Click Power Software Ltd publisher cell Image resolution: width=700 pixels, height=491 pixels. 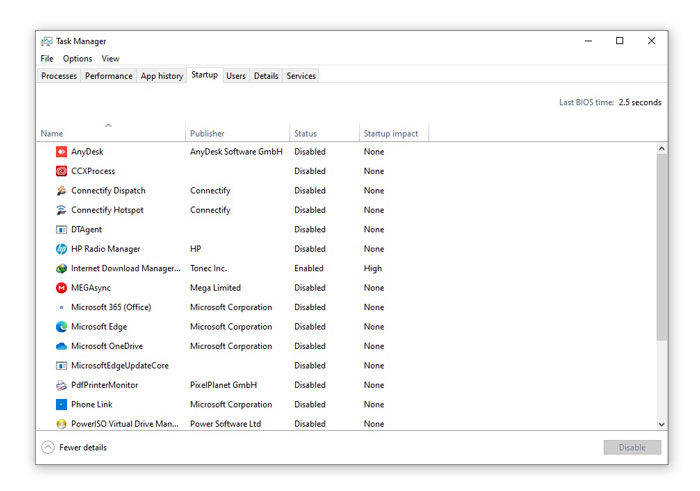click(x=225, y=424)
